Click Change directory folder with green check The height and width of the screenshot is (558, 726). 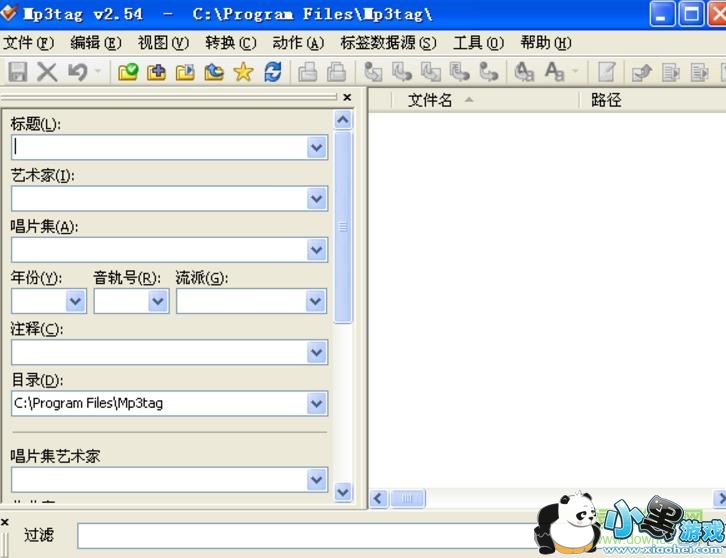tap(128, 72)
